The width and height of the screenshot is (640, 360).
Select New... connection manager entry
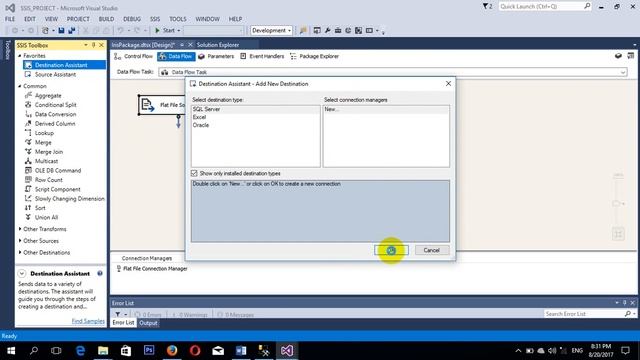click(x=332, y=109)
